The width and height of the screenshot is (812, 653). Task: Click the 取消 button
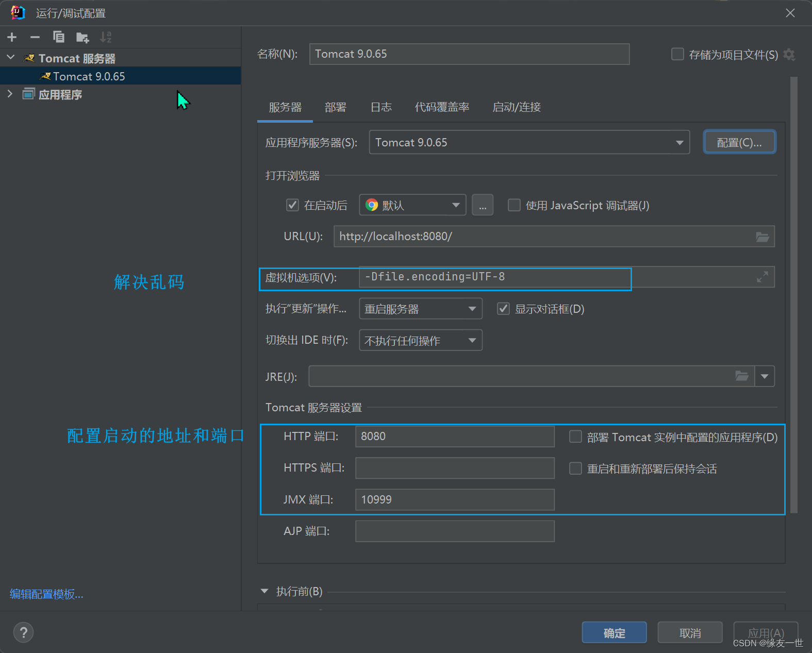[x=690, y=632]
